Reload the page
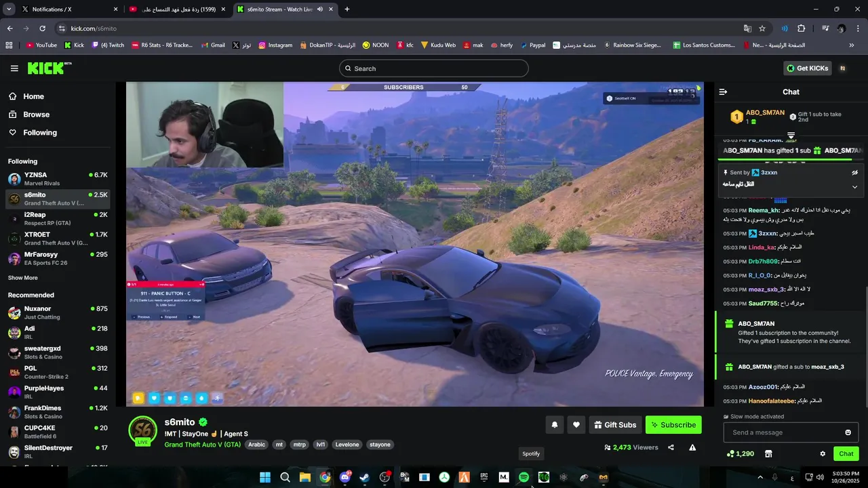Viewport: 868px width, 488px height. [42, 28]
